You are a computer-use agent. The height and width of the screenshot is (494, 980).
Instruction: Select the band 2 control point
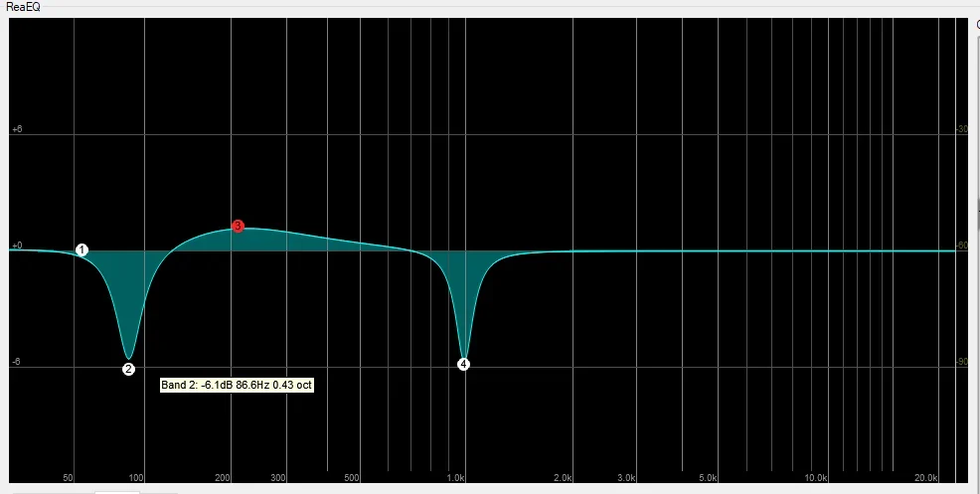[128, 369]
